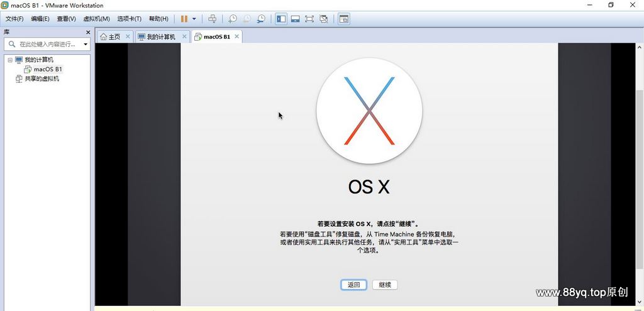The width and height of the screenshot is (644, 311).
Task: Click the Send Ctrl+Alt+Del toolbar icon
Action: tap(212, 19)
